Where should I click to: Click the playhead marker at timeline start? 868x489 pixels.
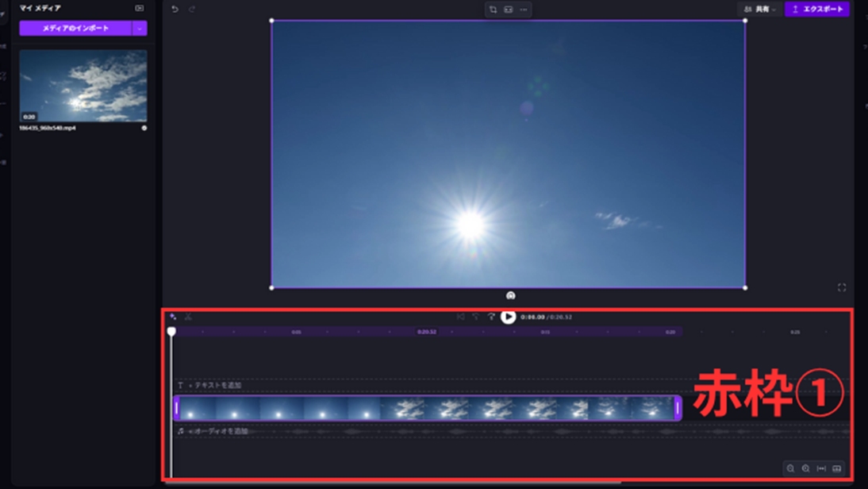[171, 331]
